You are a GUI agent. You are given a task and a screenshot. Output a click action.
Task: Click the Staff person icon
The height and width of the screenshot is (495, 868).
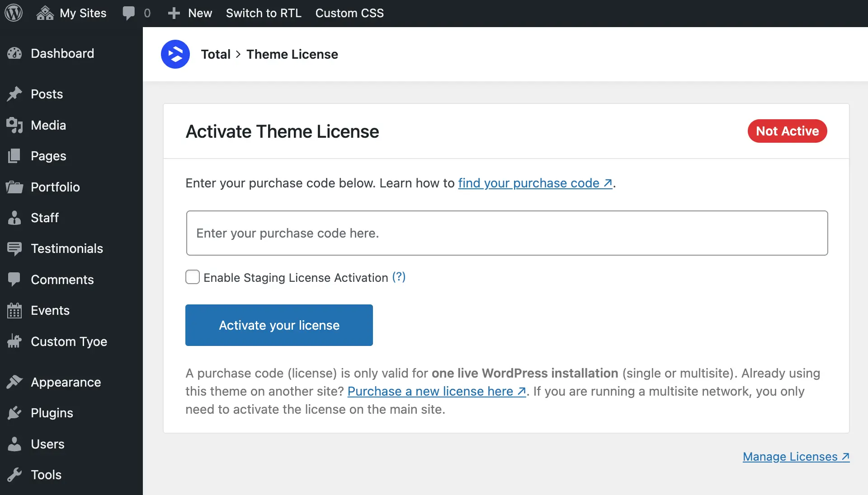coord(14,218)
